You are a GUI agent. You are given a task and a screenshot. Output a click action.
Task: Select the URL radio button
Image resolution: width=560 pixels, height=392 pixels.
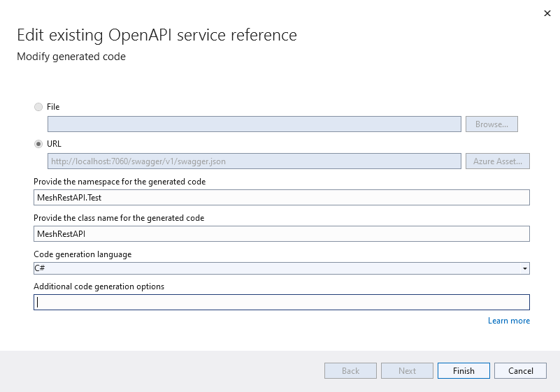38,144
